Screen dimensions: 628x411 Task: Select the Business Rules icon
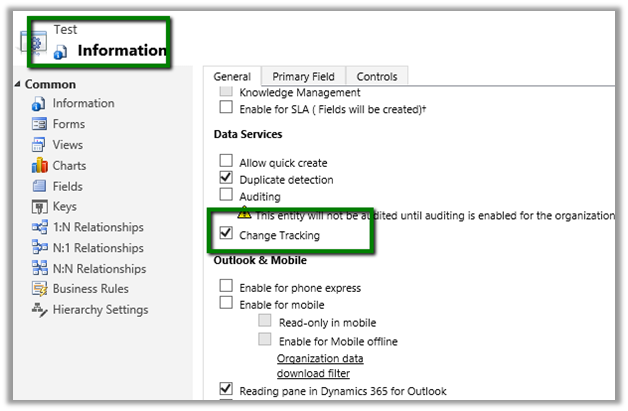click(39, 289)
